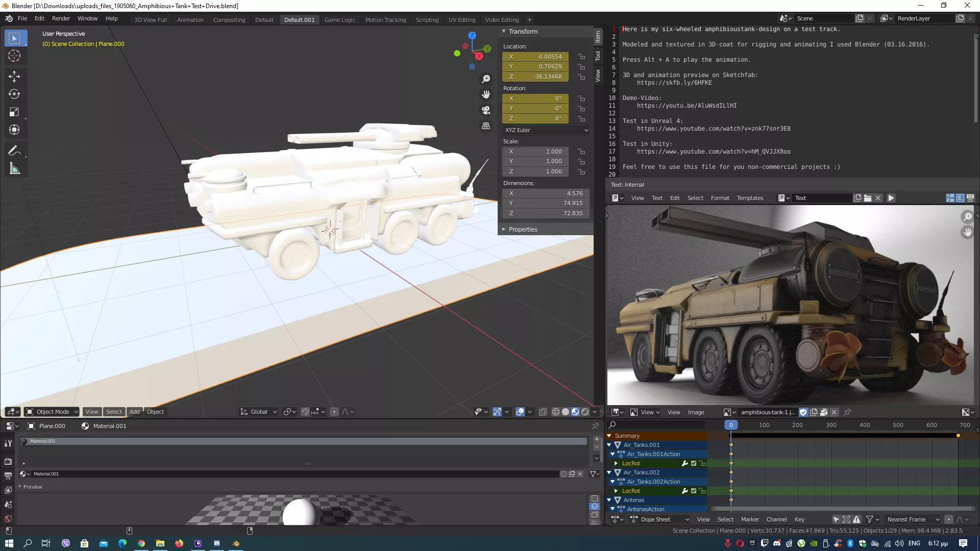Toggle lock on Rotation Z

[581, 118]
